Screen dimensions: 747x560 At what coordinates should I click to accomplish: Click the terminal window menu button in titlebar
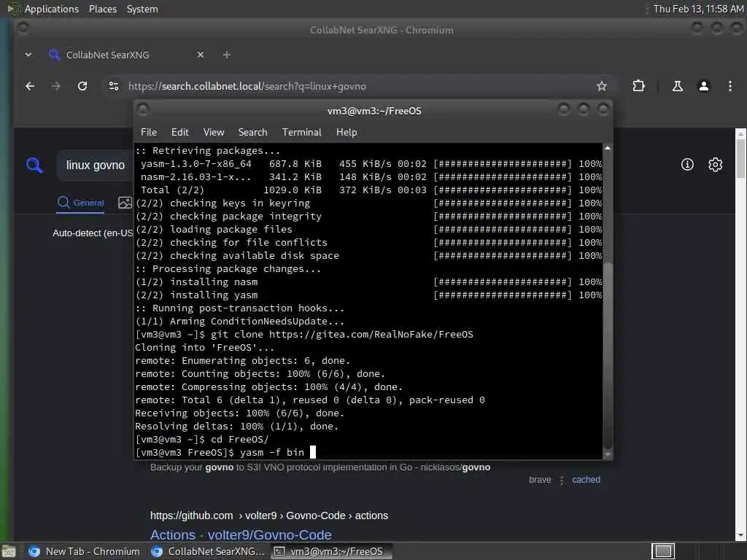pyautogui.click(x=143, y=110)
